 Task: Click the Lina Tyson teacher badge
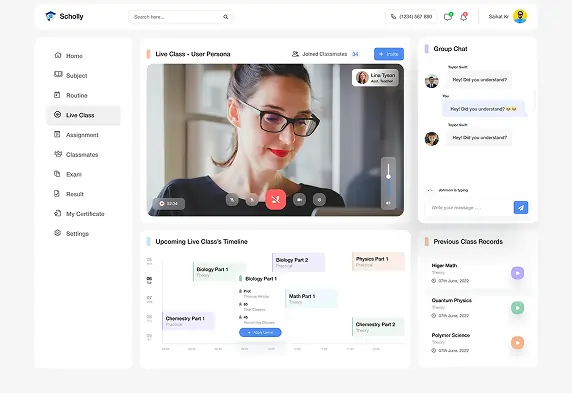[375, 77]
